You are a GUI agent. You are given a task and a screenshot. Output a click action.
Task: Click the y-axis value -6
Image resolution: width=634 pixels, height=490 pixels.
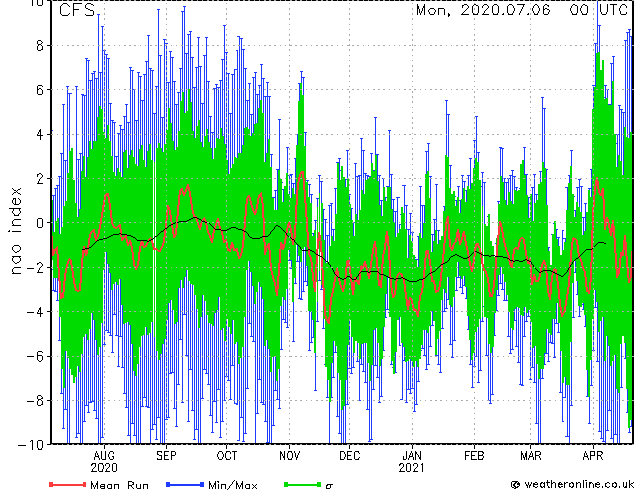[35, 356]
